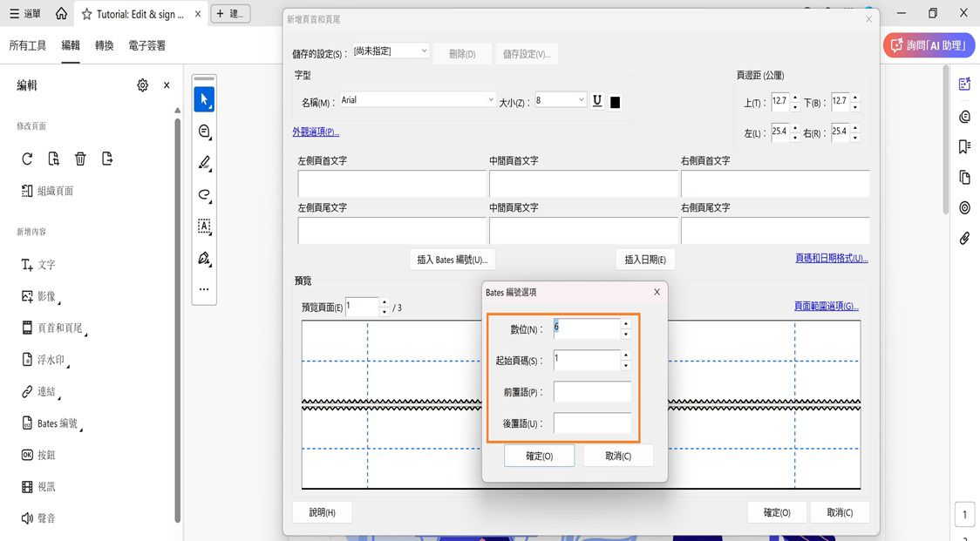Click the insert page icon
980x541 pixels.
pos(54,159)
